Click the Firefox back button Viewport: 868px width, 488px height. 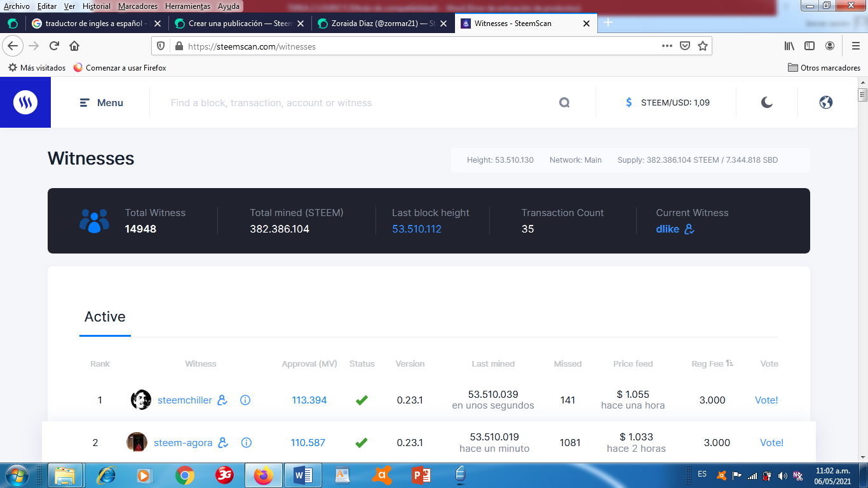click(13, 46)
